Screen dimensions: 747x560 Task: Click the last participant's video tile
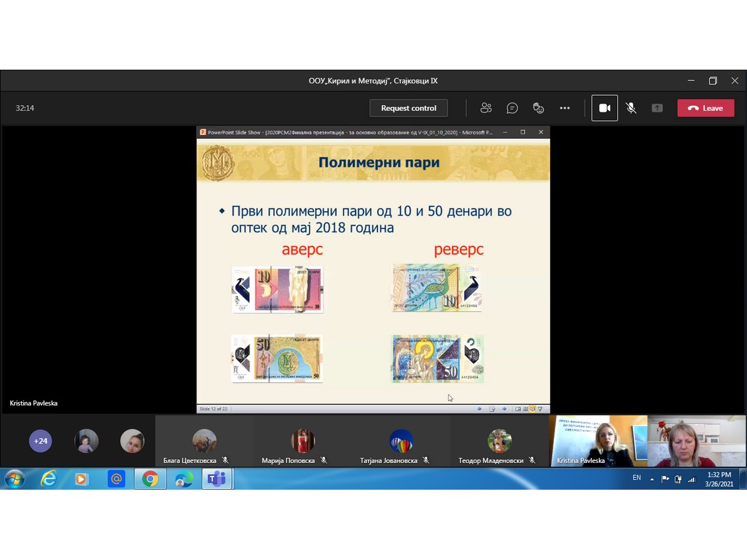pyautogui.click(x=697, y=441)
